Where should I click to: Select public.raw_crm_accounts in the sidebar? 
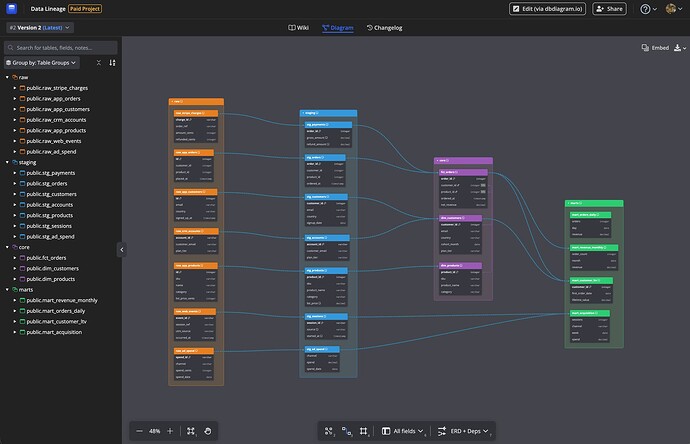(56, 120)
